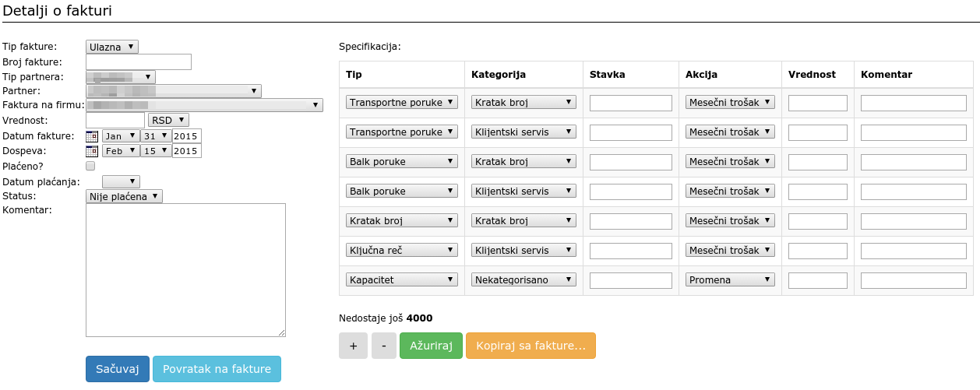Tick the Plaćeno checkbox
This screenshot has height=390, width=980.
[x=90, y=166]
